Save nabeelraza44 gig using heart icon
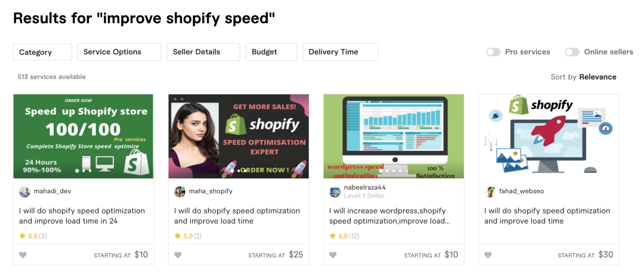 point(333,255)
